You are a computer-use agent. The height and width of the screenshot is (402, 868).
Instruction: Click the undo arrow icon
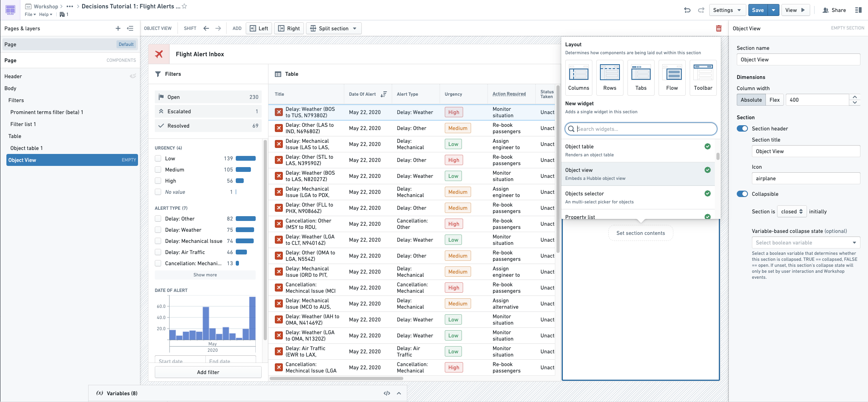(x=687, y=10)
